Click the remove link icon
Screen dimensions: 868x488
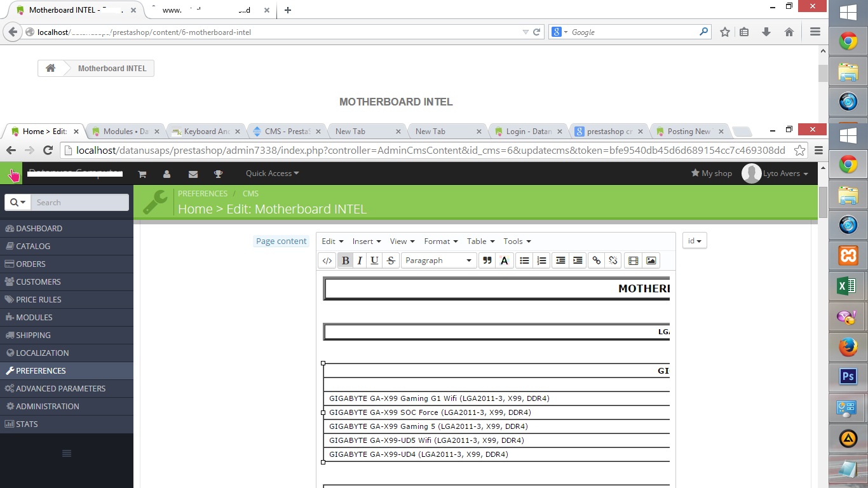point(613,261)
